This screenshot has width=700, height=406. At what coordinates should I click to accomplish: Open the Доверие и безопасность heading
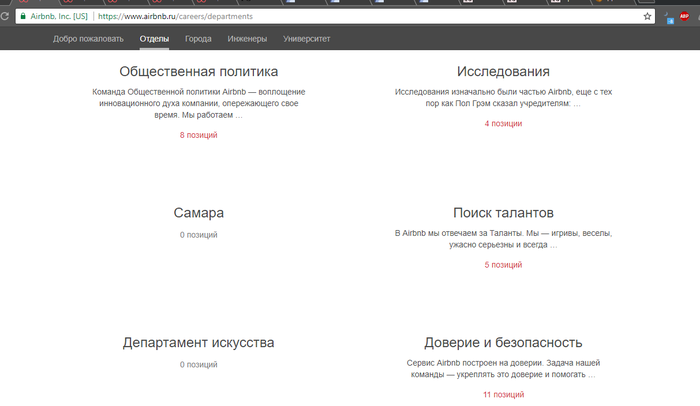click(x=503, y=343)
